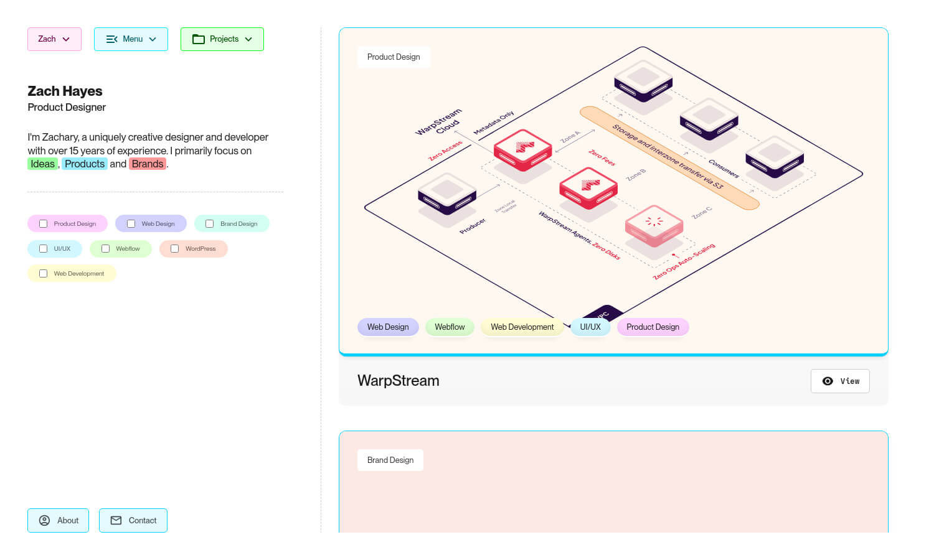The image size is (934, 560).
Task: Toggle the Product Design filter checkbox
Action: 44,223
